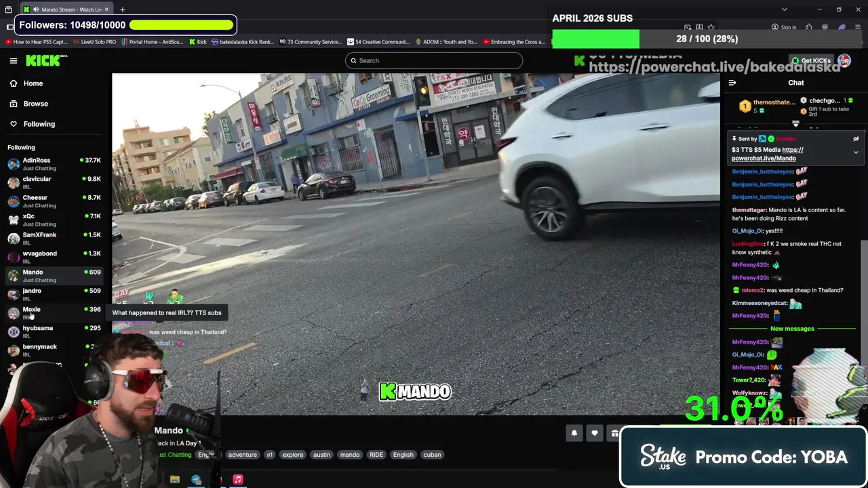
Task: Open ADOM :: Youth and Yo... bookmark
Action: (x=446, y=42)
